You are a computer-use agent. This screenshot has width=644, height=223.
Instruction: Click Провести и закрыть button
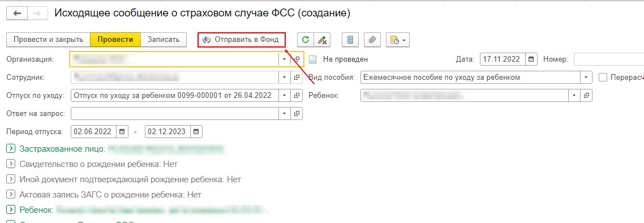(x=49, y=40)
